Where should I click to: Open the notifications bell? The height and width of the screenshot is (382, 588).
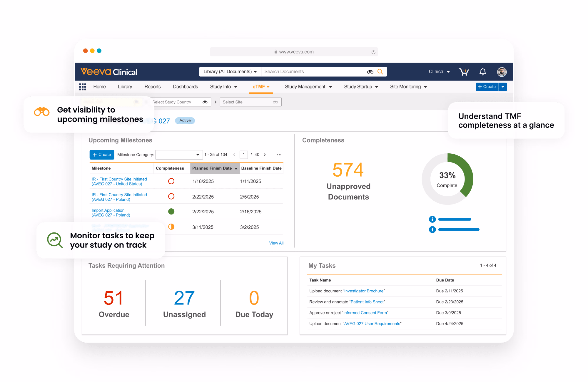pyautogui.click(x=482, y=71)
